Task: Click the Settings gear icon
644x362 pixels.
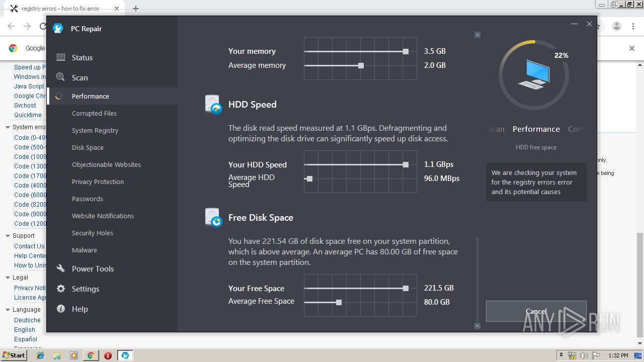Action: 61,289
